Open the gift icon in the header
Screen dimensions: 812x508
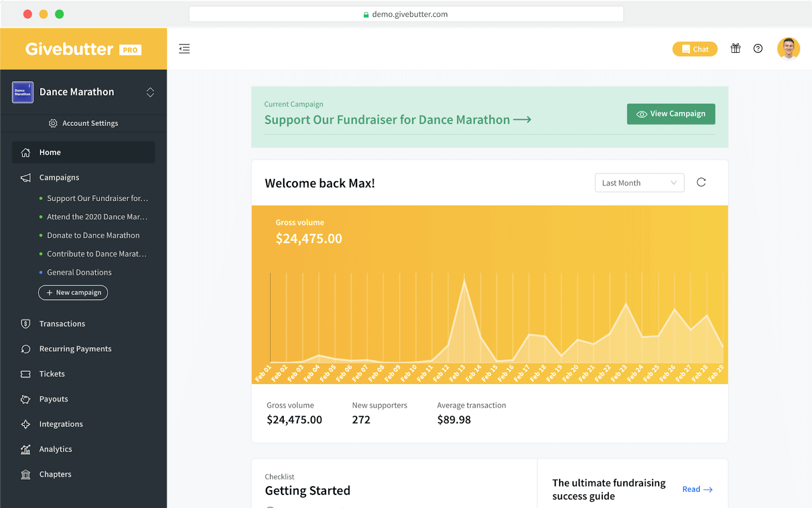pyautogui.click(x=735, y=48)
